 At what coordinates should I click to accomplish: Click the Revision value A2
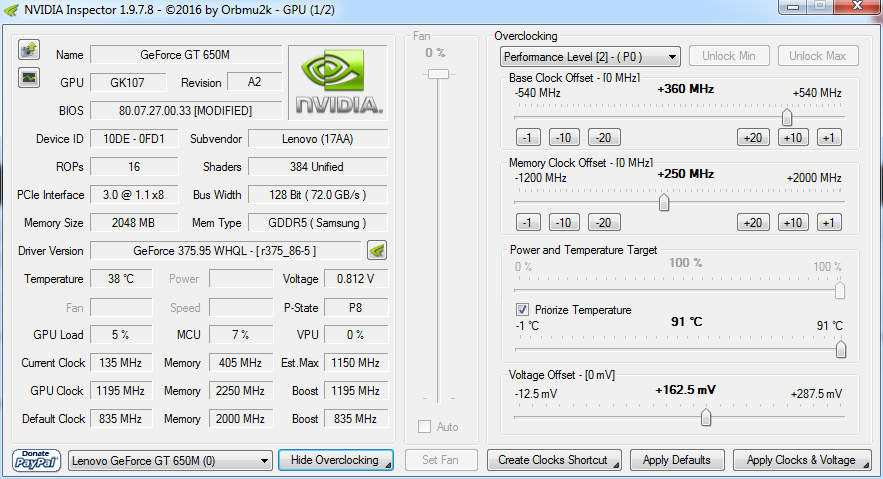coord(255,82)
